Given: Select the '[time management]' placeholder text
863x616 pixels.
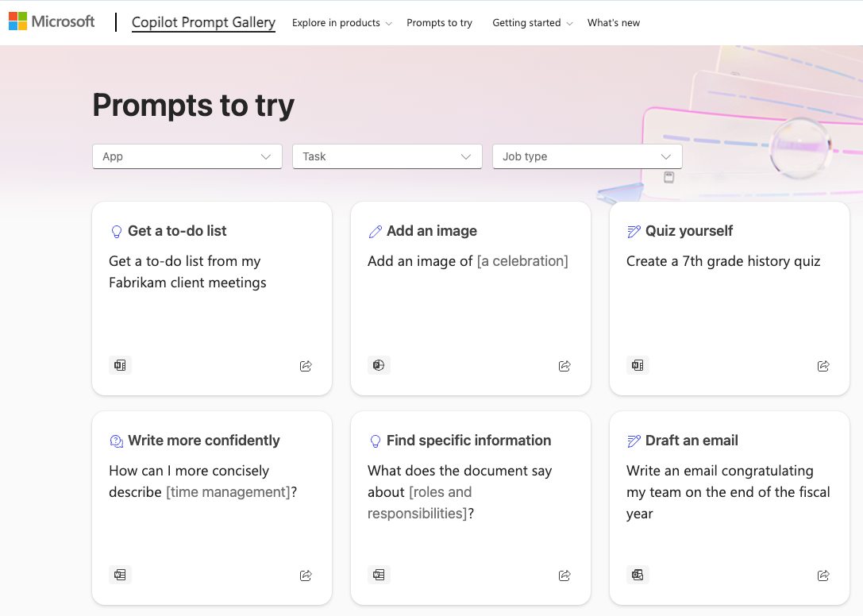Looking at the screenshot, I should pos(228,492).
